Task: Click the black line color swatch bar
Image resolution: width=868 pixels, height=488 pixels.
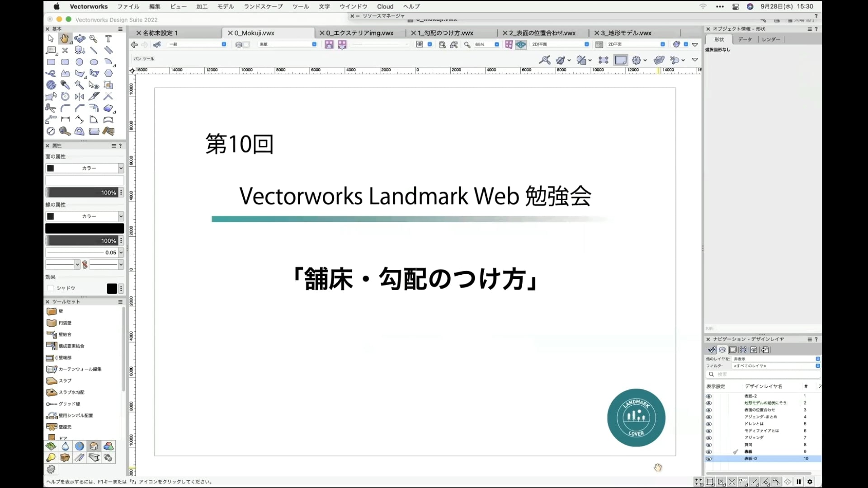Action: [x=85, y=229]
